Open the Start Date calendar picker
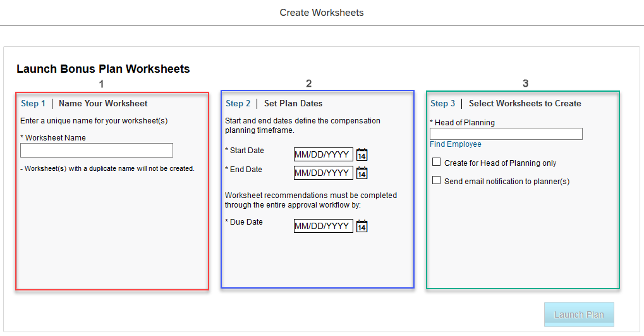This screenshot has height=336, width=644. pyautogui.click(x=361, y=154)
